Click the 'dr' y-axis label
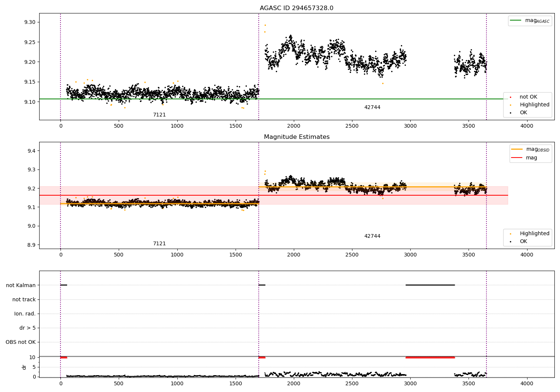 point(24,367)
